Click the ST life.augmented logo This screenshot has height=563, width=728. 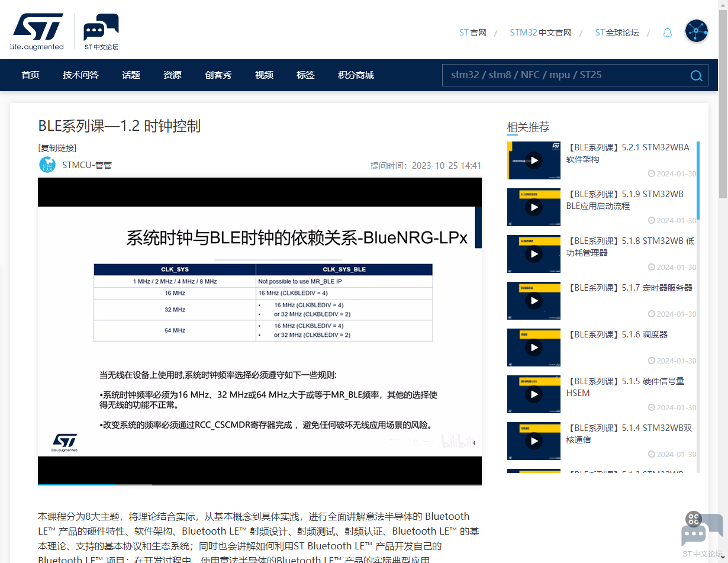(37, 31)
